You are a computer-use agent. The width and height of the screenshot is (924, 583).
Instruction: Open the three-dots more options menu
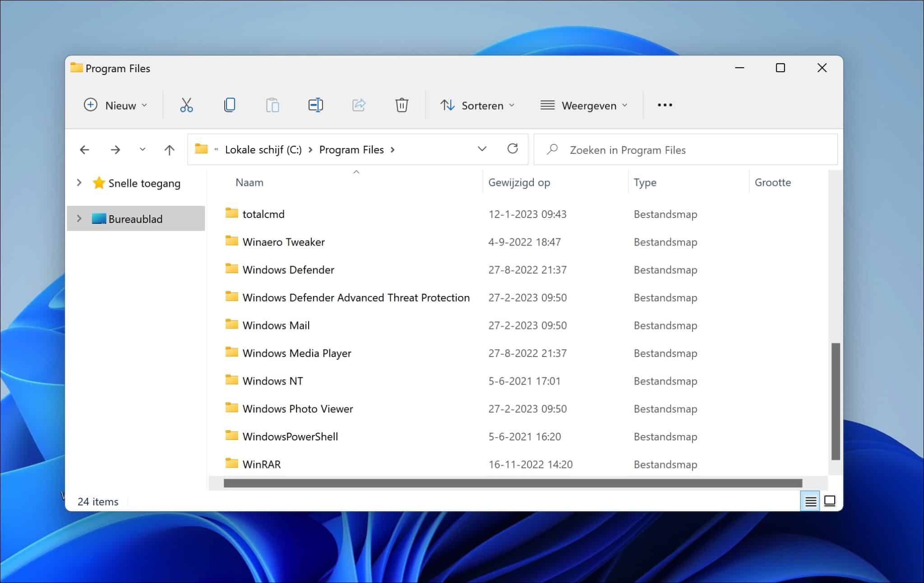click(665, 105)
